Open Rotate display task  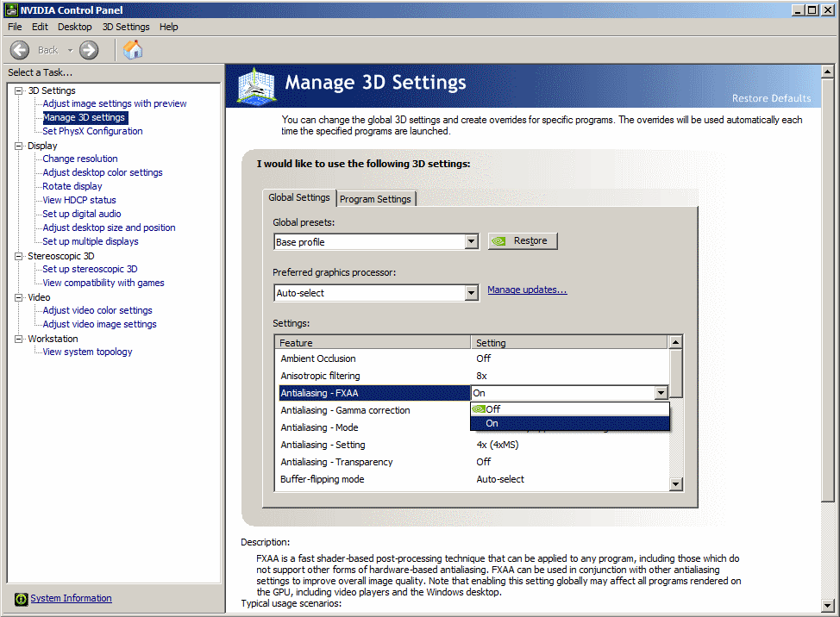(x=72, y=186)
